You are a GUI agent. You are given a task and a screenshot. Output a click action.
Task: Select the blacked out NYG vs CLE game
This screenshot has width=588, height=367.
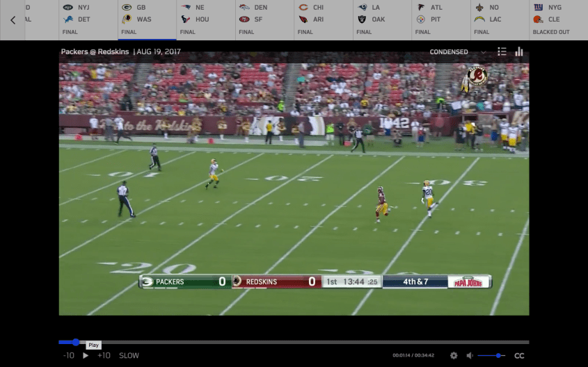coord(553,19)
